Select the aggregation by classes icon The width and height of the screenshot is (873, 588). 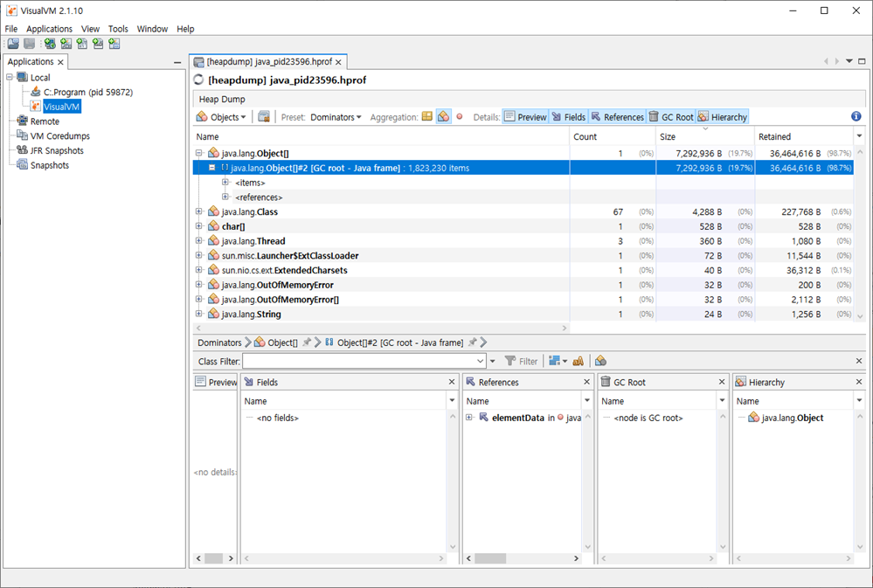click(443, 116)
